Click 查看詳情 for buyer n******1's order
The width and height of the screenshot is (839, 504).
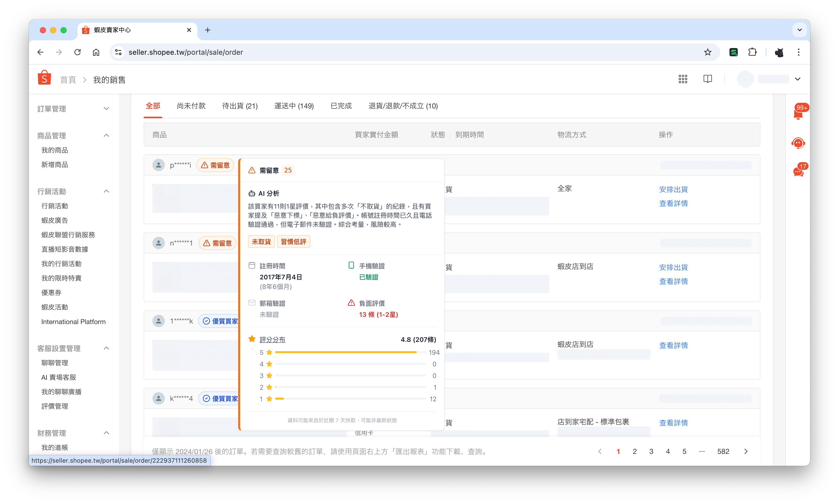[673, 281]
